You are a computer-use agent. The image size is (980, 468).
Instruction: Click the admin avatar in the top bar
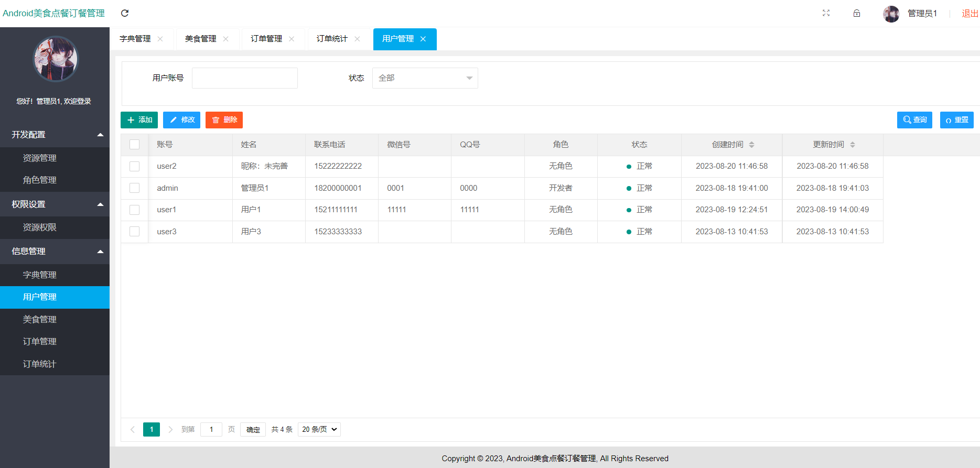tap(891, 14)
